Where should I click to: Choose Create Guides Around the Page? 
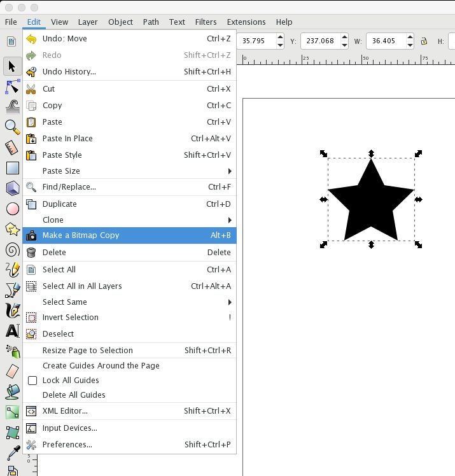coord(130,365)
